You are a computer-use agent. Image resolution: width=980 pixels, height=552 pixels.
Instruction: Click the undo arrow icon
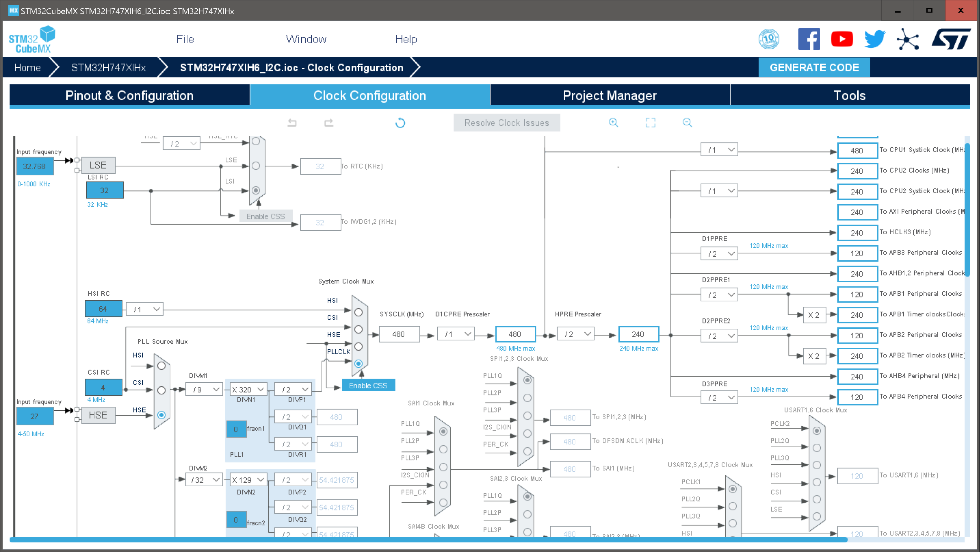pyautogui.click(x=292, y=122)
